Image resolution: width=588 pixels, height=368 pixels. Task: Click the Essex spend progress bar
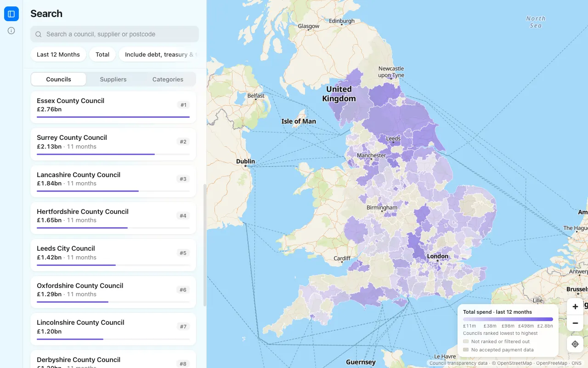pos(113,117)
